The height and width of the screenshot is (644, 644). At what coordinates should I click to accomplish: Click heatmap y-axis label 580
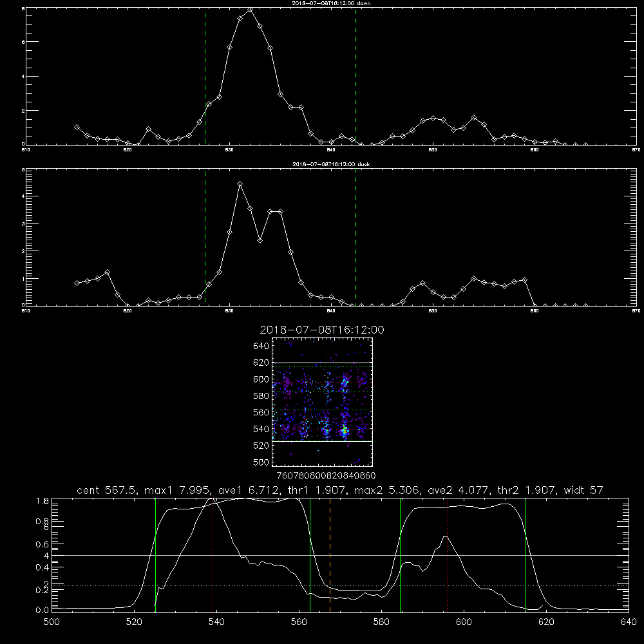tap(261, 396)
